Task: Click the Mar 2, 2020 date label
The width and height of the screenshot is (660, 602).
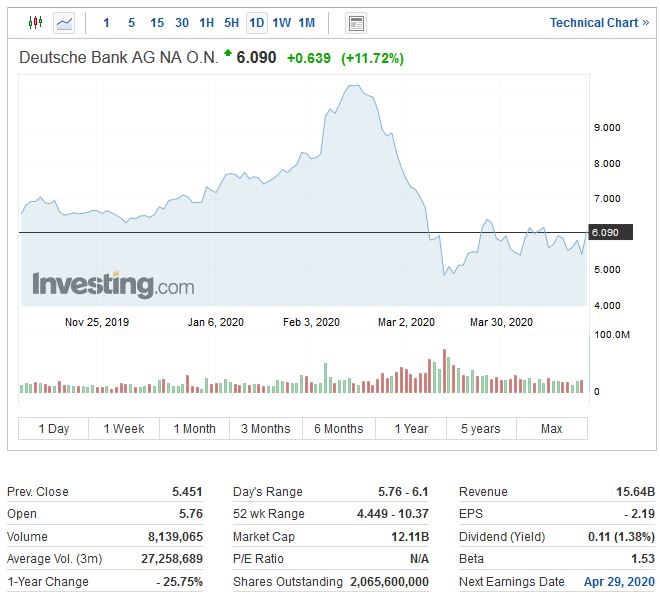Action: pos(406,322)
